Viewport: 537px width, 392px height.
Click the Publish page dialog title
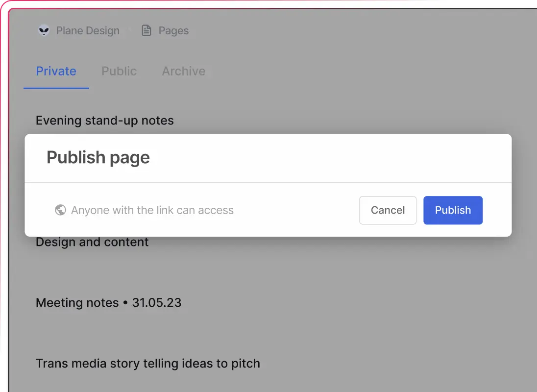tap(98, 157)
